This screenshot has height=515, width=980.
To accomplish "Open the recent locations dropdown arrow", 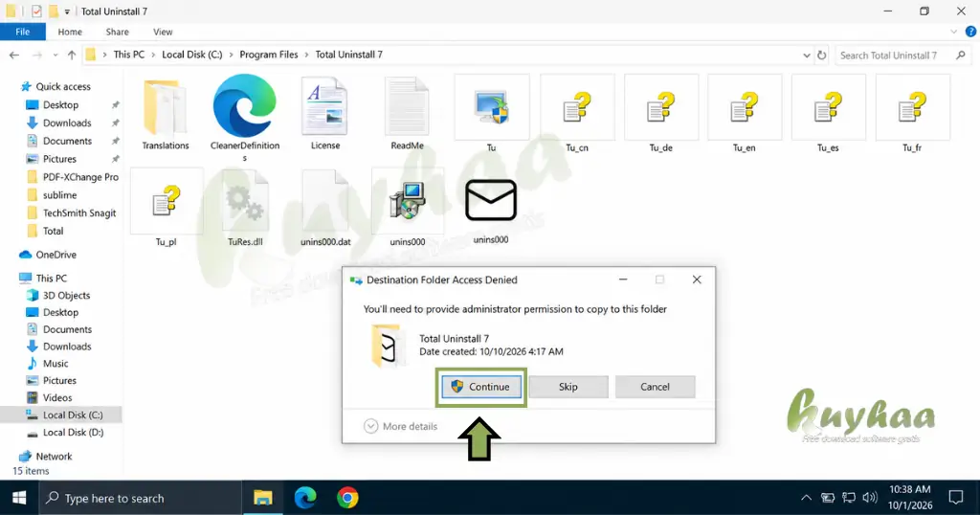I will pyautogui.click(x=55, y=55).
